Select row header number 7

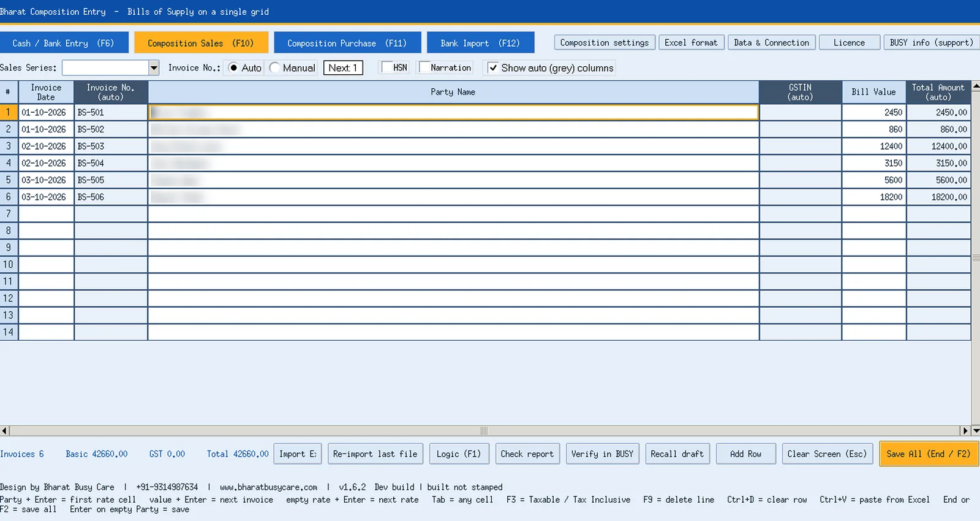click(9, 213)
